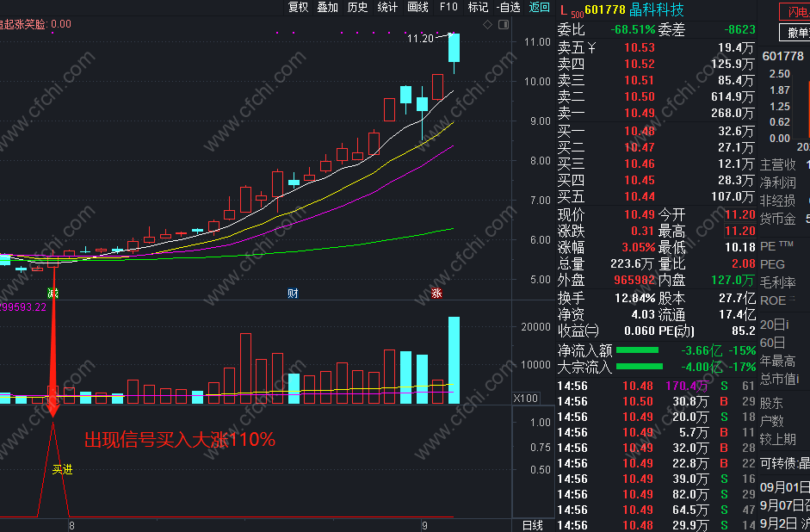The height and width of the screenshot is (532, 810).
Task: Click the 净流入额 green bar
Action: point(638,350)
